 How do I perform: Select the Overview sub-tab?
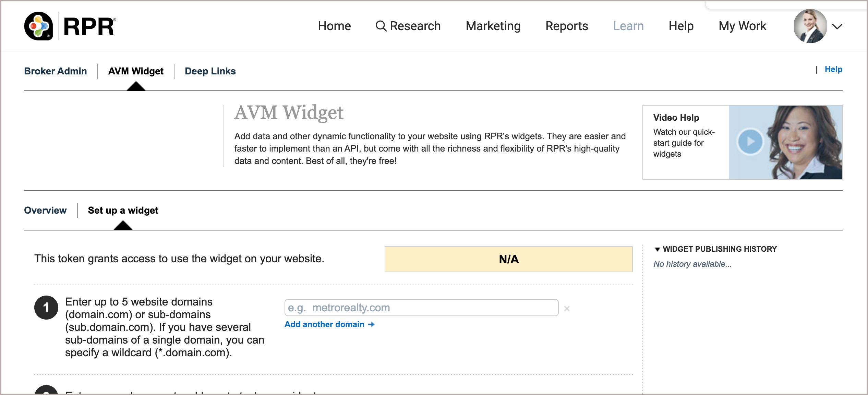[x=45, y=210]
